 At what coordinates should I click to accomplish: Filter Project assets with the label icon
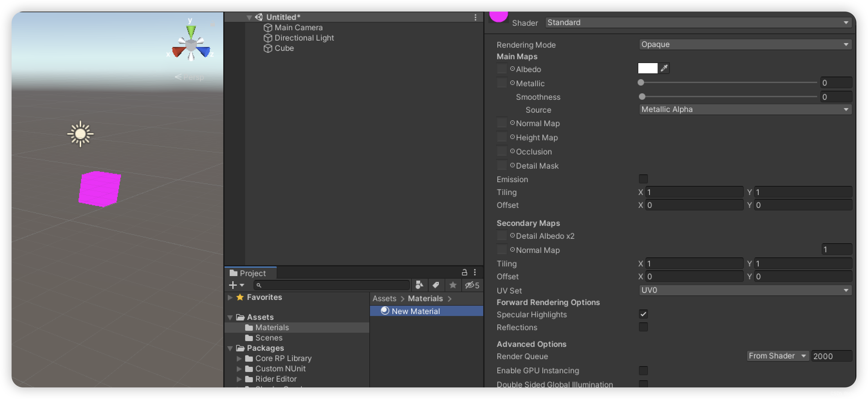pyautogui.click(x=436, y=285)
